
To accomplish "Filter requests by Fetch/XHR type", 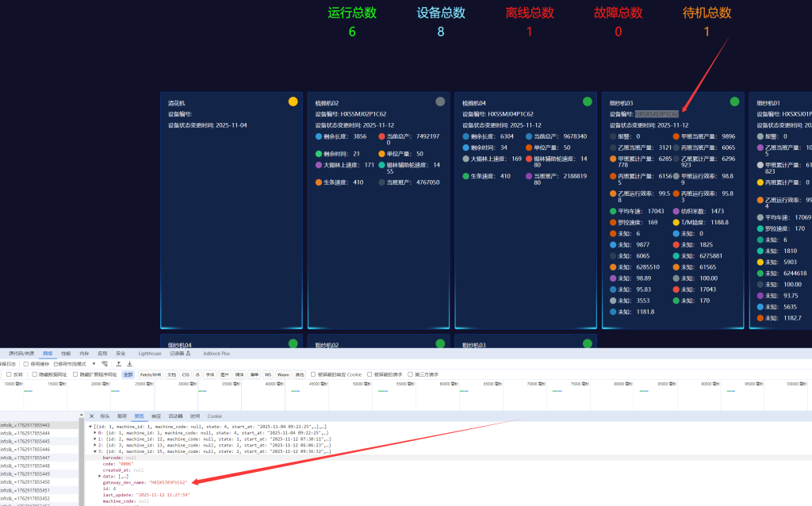I will pos(151,374).
